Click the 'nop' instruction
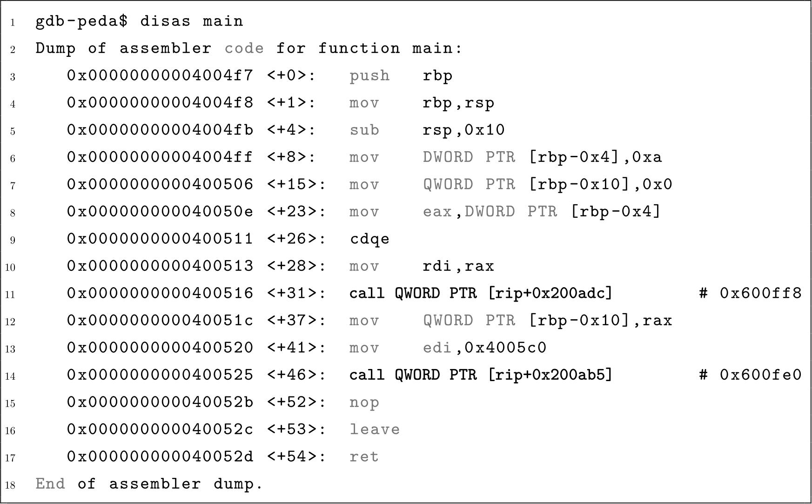Screen dimensions: 812x504 point(364,402)
